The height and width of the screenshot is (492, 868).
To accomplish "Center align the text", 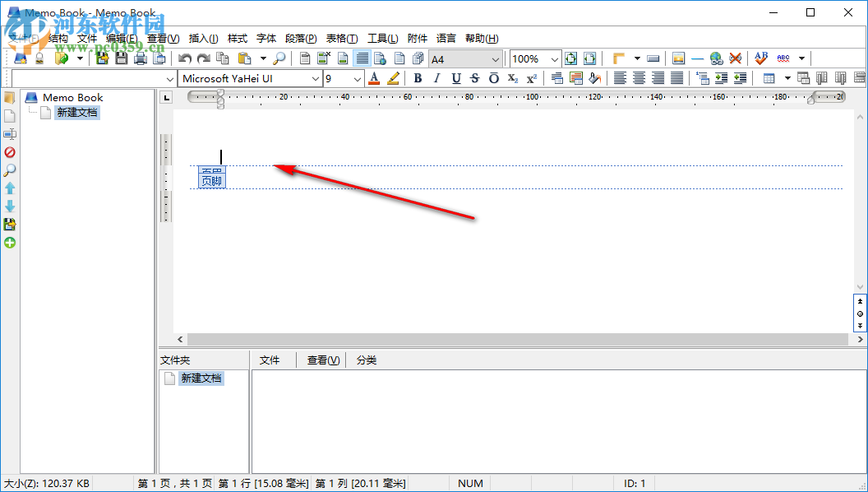I will tap(639, 78).
